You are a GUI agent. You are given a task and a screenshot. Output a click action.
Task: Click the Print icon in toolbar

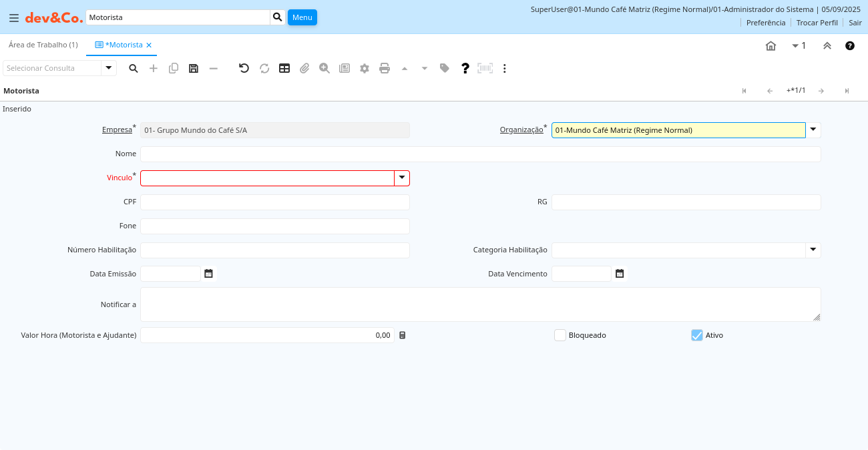[x=385, y=68]
